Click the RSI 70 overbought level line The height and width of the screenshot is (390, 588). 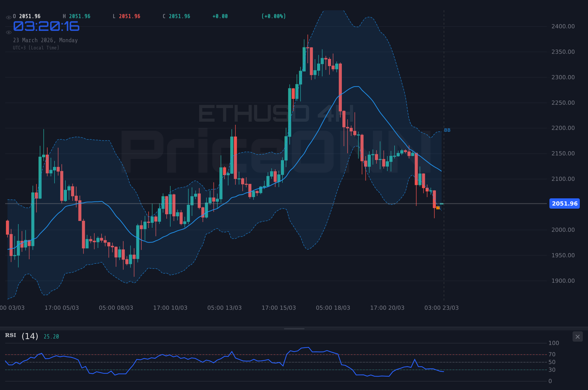283,354
